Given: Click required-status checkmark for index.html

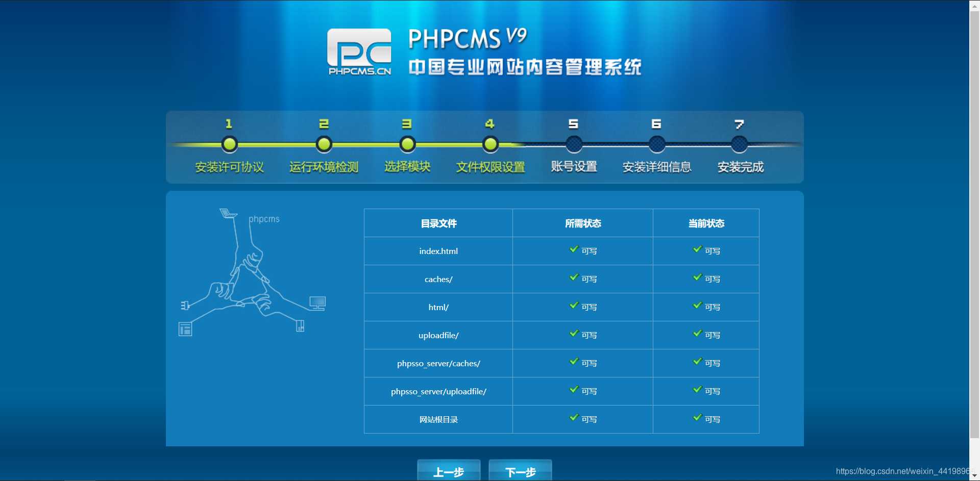Looking at the screenshot, I should 574,249.
